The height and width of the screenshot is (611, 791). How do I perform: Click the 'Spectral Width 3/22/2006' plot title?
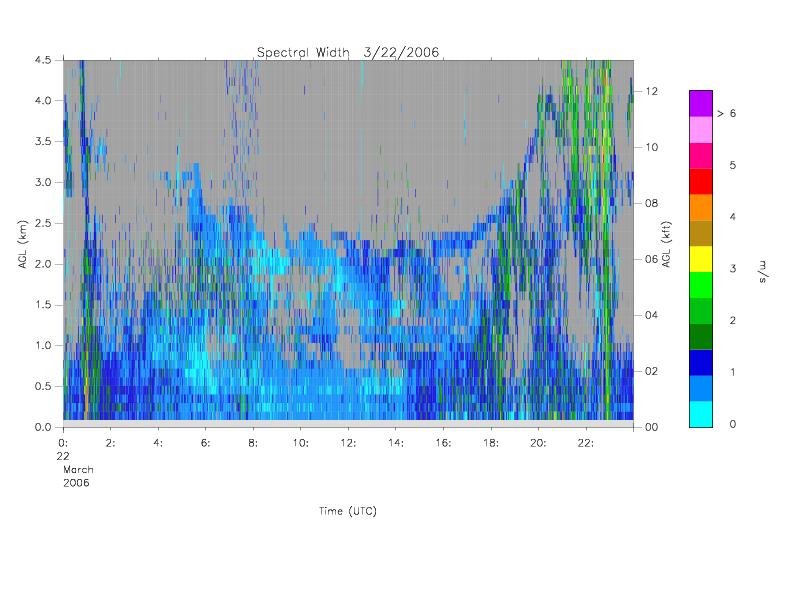point(348,52)
